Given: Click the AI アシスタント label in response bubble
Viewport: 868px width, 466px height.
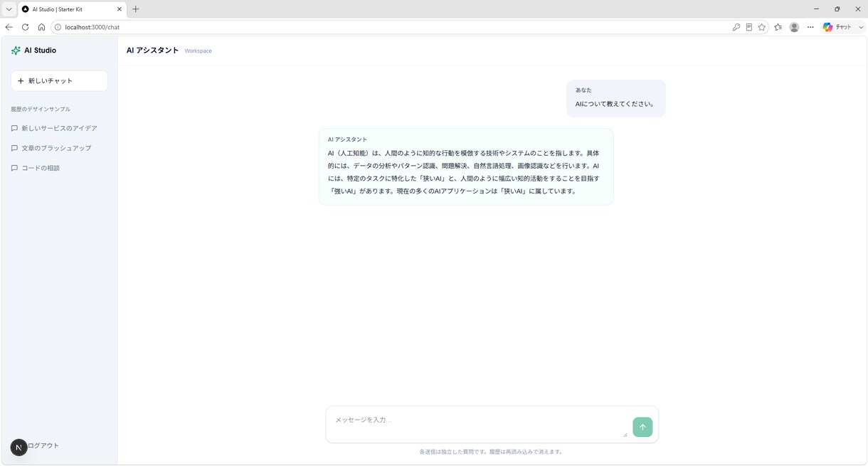Looking at the screenshot, I should point(347,139).
